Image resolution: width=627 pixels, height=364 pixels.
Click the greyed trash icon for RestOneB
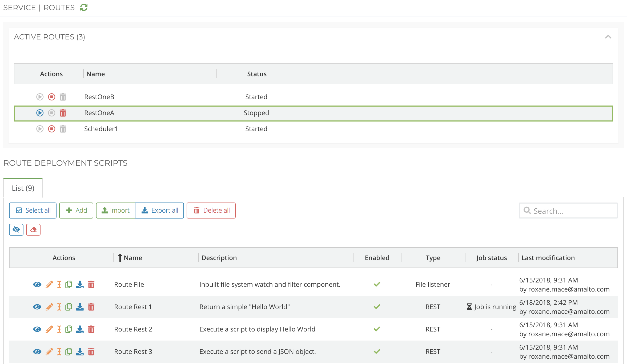(63, 97)
